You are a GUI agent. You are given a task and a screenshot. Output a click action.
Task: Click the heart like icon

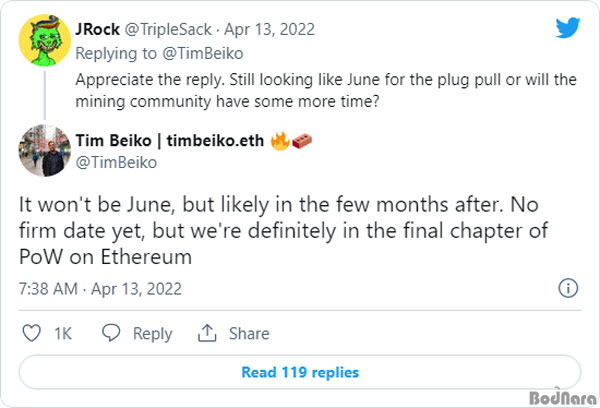coord(31,333)
